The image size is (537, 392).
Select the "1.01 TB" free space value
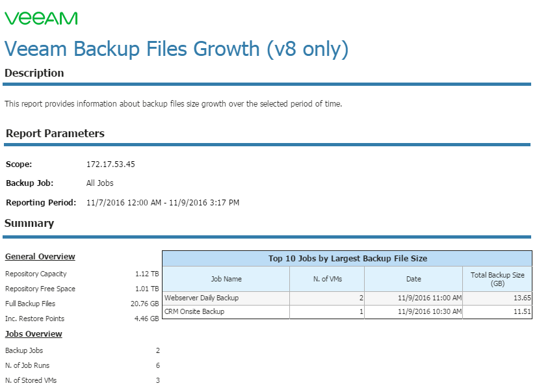pyautogui.click(x=147, y=289)
